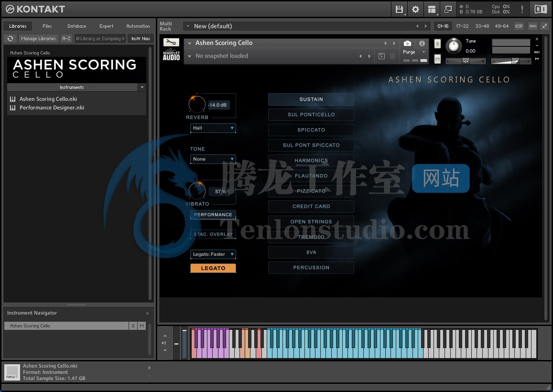Switch to Expert tab
Image resolution: width=553 pixels, height=392 pixels.
pos(107,26)
